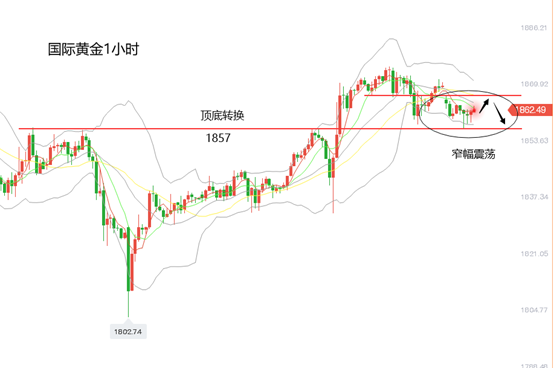Click the 窄幅震荡 annotation text
Screen dimensions: 554x368
pyautogui.click(x=473, y=154)
